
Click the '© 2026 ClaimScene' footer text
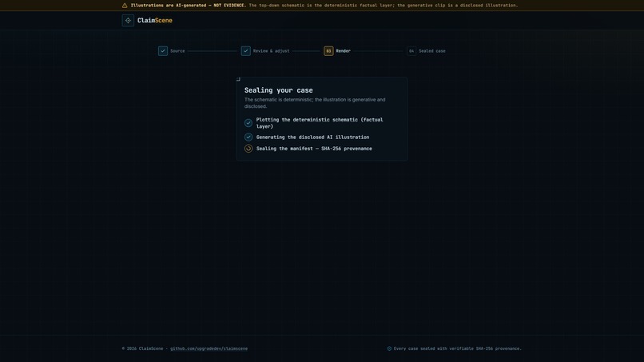point(142,348)
